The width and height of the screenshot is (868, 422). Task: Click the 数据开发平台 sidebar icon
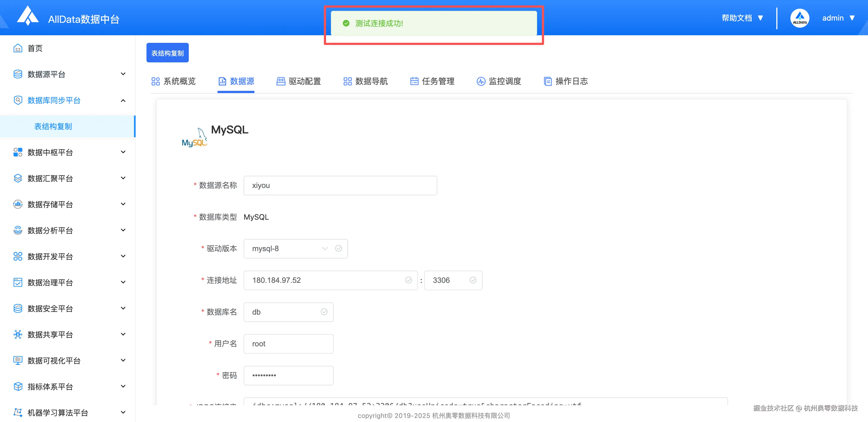click(x=18, y=256)
